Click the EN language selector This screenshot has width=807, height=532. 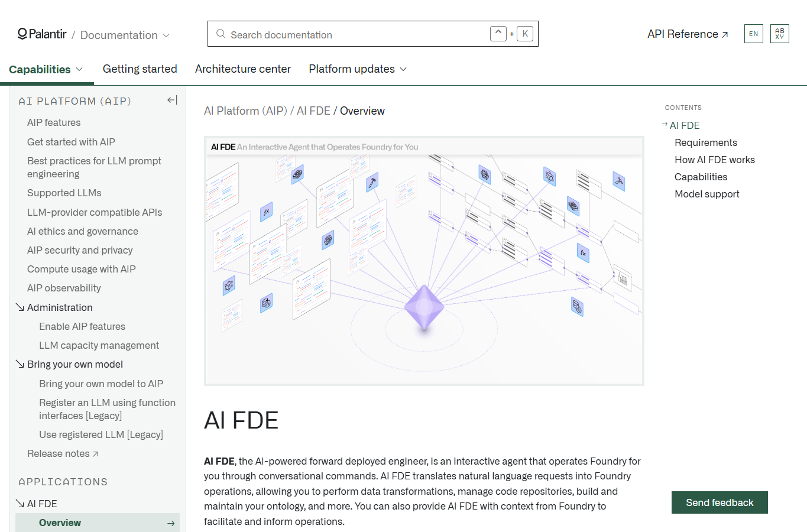tap(753, 34)
